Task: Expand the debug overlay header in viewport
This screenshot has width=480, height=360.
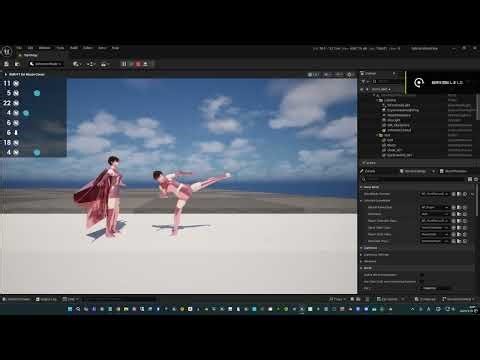Action: click(x=6, y=74)
